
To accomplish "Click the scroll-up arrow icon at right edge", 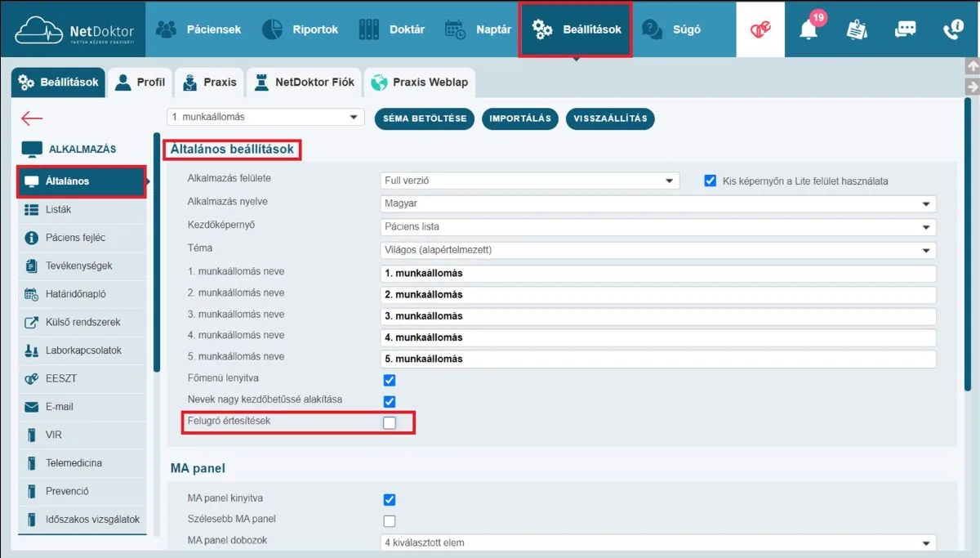I will click(x=972, y=66).
